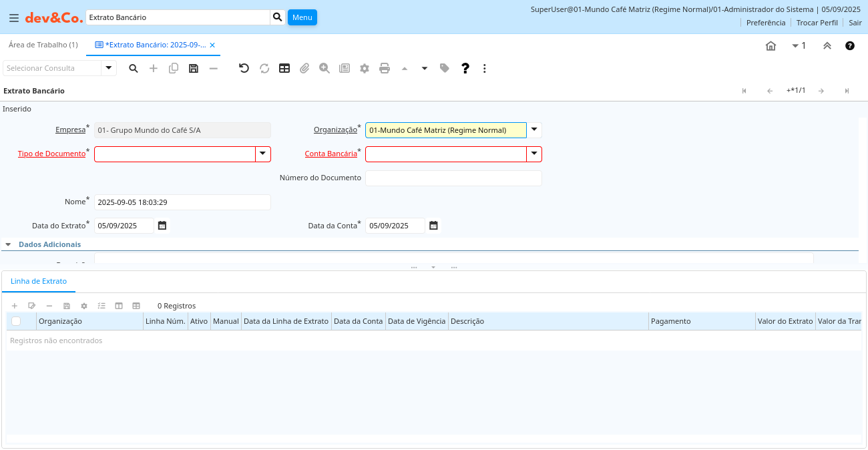Click the save record icon in main toolbar

(194, 68)
